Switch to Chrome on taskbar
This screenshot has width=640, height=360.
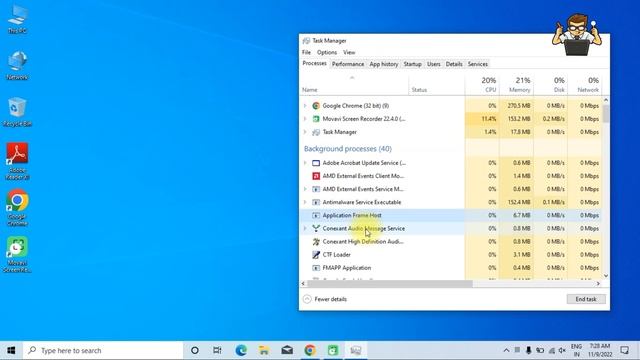click(310, 350)
